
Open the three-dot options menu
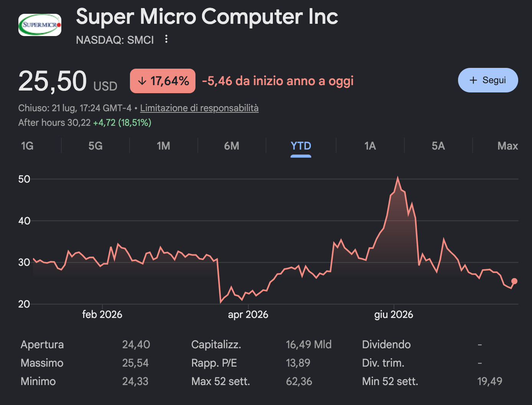click(x=166, y=39)
